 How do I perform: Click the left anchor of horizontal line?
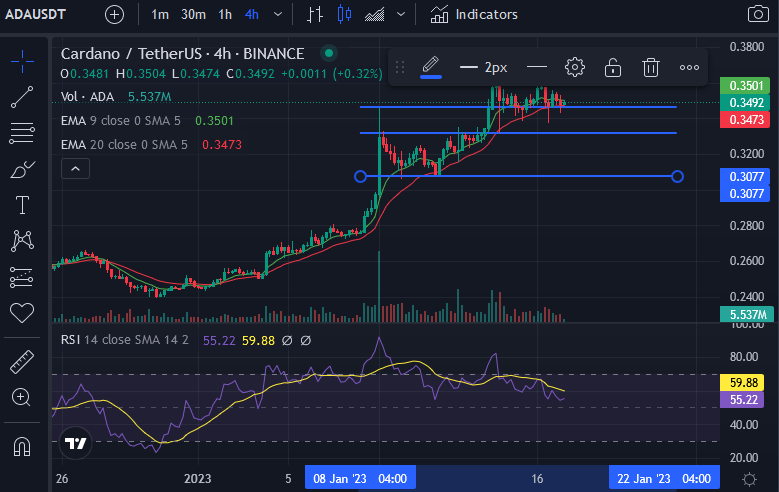click(x=360, y=176)
